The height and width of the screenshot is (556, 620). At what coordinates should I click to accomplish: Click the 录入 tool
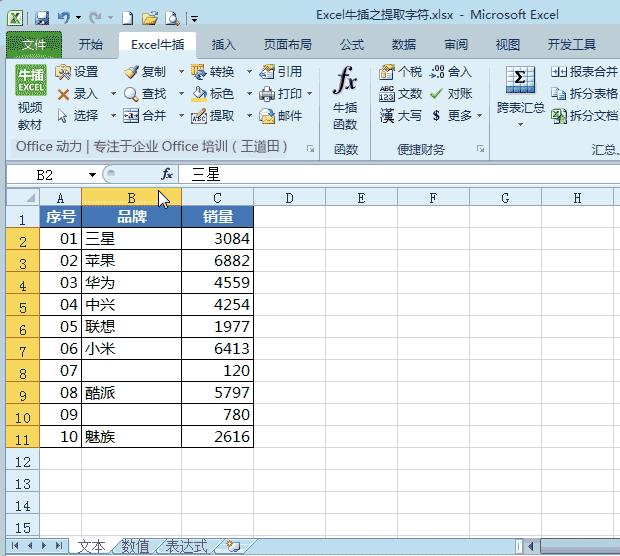pyautogui.click(x=78, y=94)
